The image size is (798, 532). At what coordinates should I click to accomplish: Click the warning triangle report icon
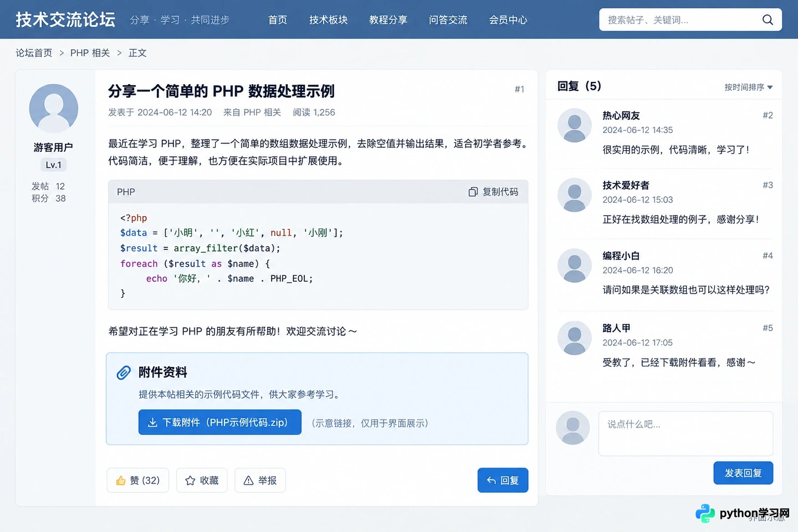point(248,480)
